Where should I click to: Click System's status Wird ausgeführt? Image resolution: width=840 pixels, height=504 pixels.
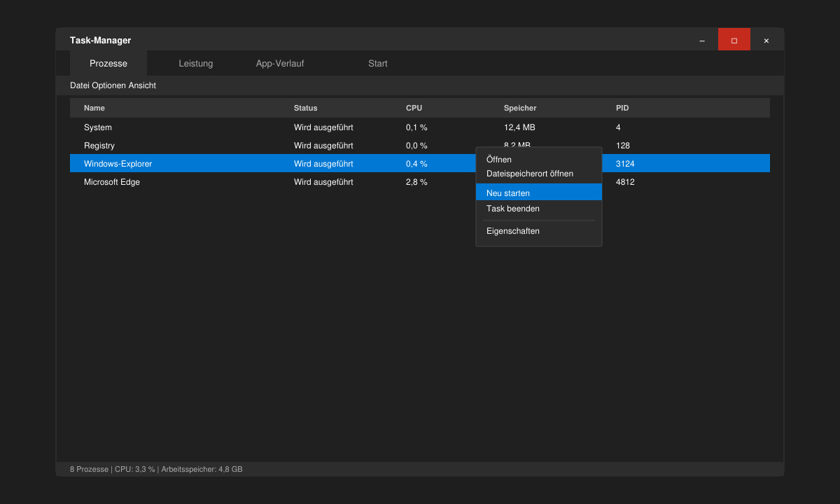pyautogui.click(x=323, y=127)
